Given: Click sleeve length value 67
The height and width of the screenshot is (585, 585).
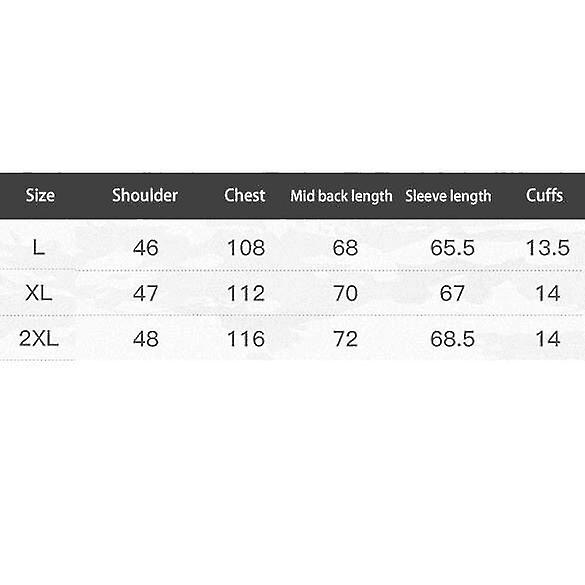Looking at the screenshot, I should (x=452, y=293).
